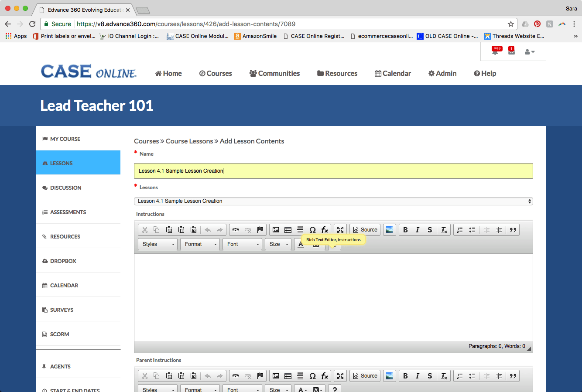The height and width of the screenshot is (392, 582).
Task: Maximize the Instructions rich text editor
Action: click(x=340, y=230)
